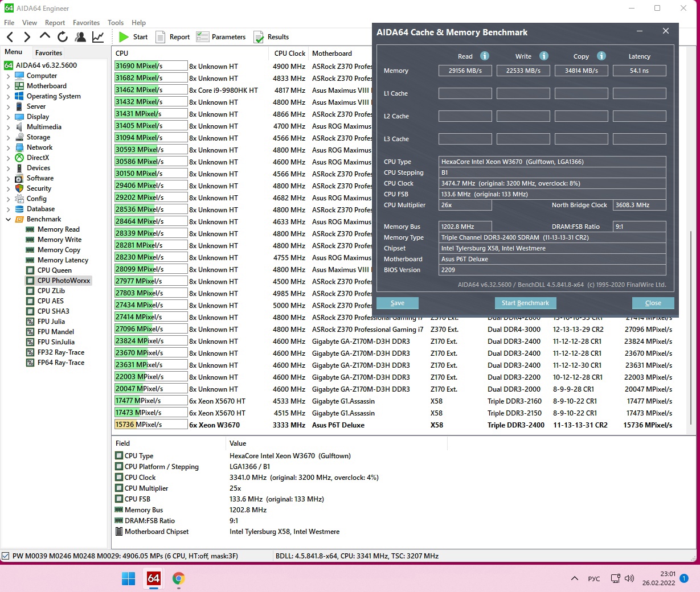Go up one level with the up arrow icon

point(45,36)
